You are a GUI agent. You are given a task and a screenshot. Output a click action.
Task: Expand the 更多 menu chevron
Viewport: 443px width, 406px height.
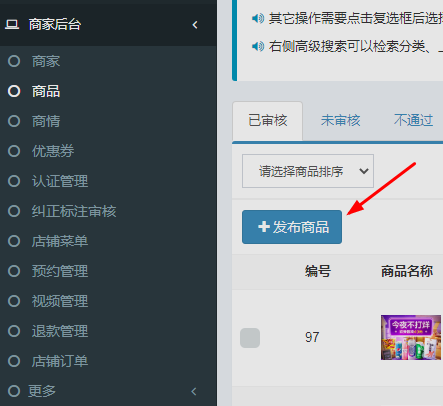tap(194, 391)
